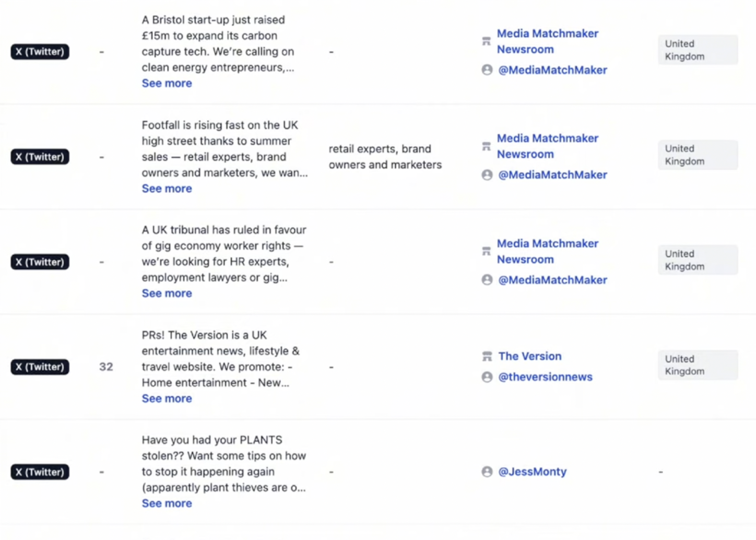Expand the UK tribunal post text
Viewport: 756px width, 540px height.
[167, 294]
